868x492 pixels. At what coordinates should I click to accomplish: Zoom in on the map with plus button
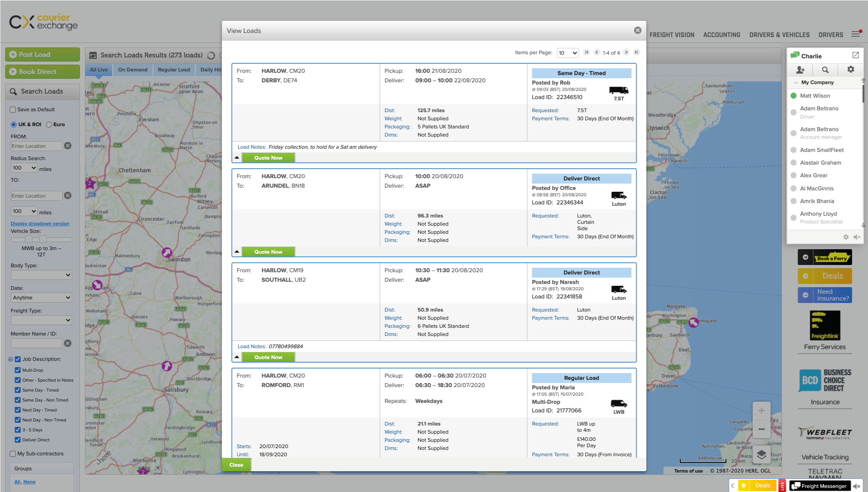[x=761, y=411]
